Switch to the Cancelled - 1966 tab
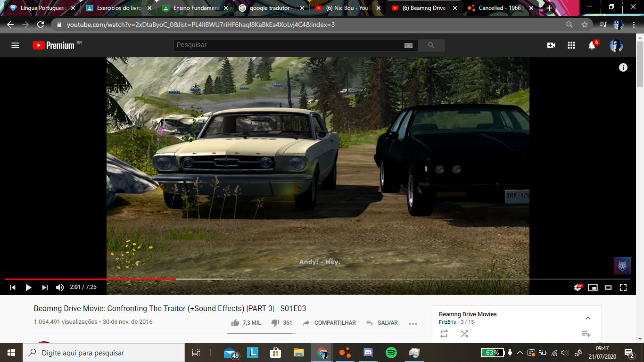Screen dimensions: 644x362 coord(499,8)
